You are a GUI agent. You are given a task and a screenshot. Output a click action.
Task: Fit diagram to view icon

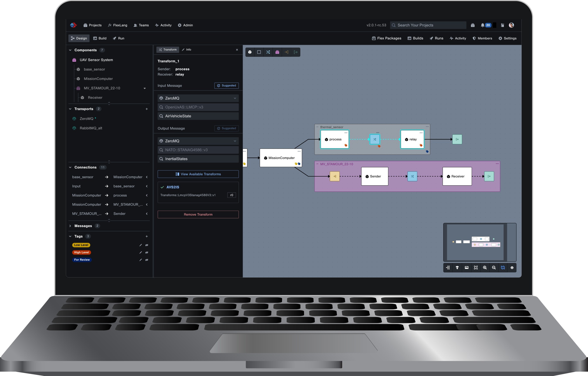pyautogui.click(x=476, y=268)
